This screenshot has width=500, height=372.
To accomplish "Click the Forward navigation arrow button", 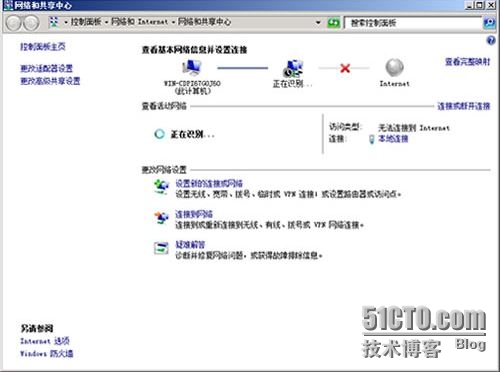I will 31,23.
